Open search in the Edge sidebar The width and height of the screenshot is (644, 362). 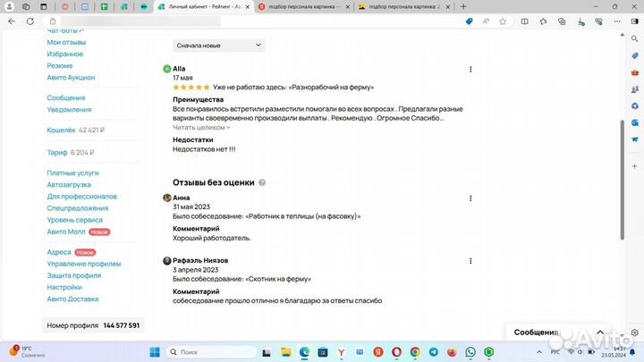click(x=634, y=38)
